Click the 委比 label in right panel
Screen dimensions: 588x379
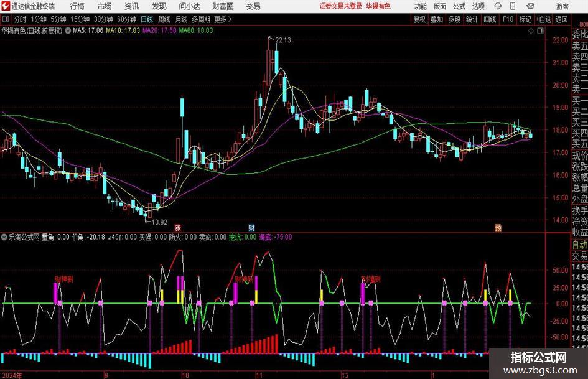pyautogui.click(x=580, y=34)
